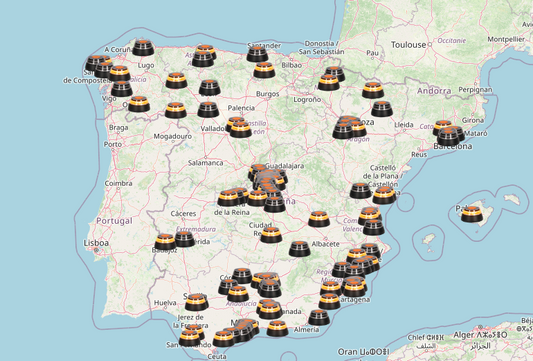Select the Occitanie region label
Screen dimensions: 533x361
tap(452, 41)
